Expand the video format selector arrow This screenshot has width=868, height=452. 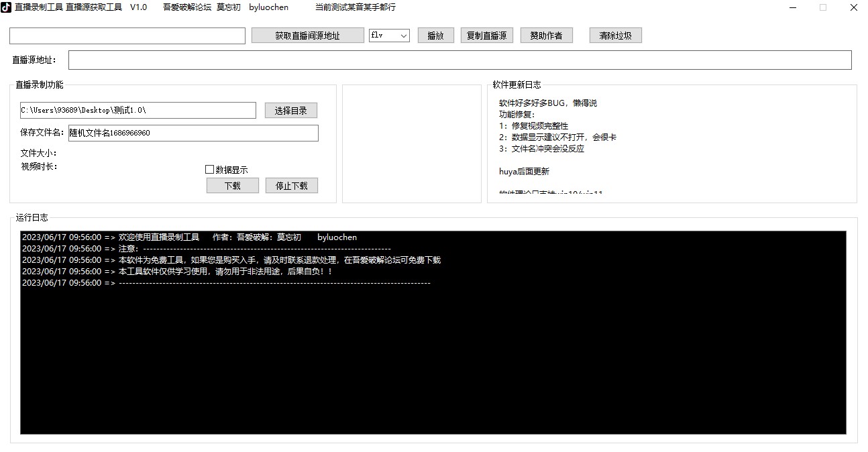pyautogui.click(x=404, y=35)
